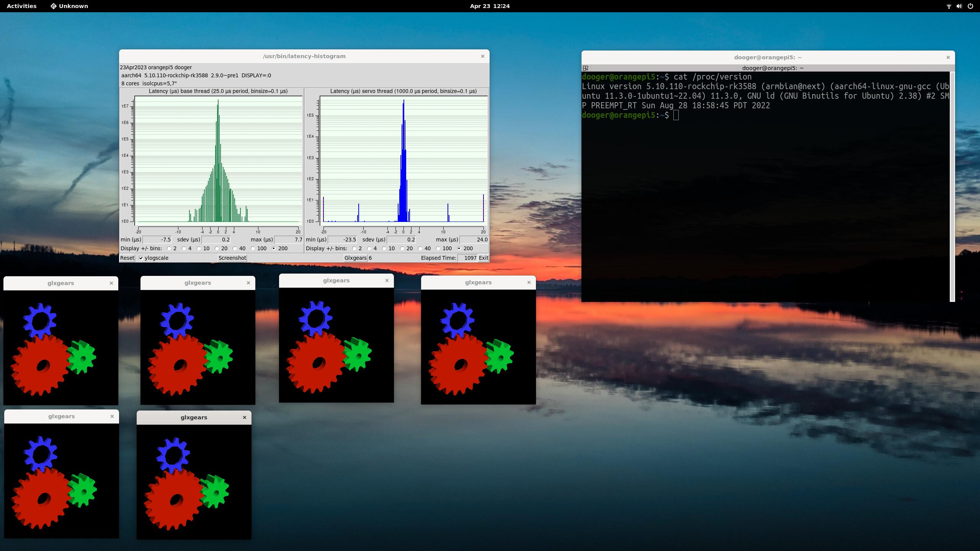Screen dimensions: 980x551
Task: Select servo thread 20 bins radio button
Action: tap(402, 248)
